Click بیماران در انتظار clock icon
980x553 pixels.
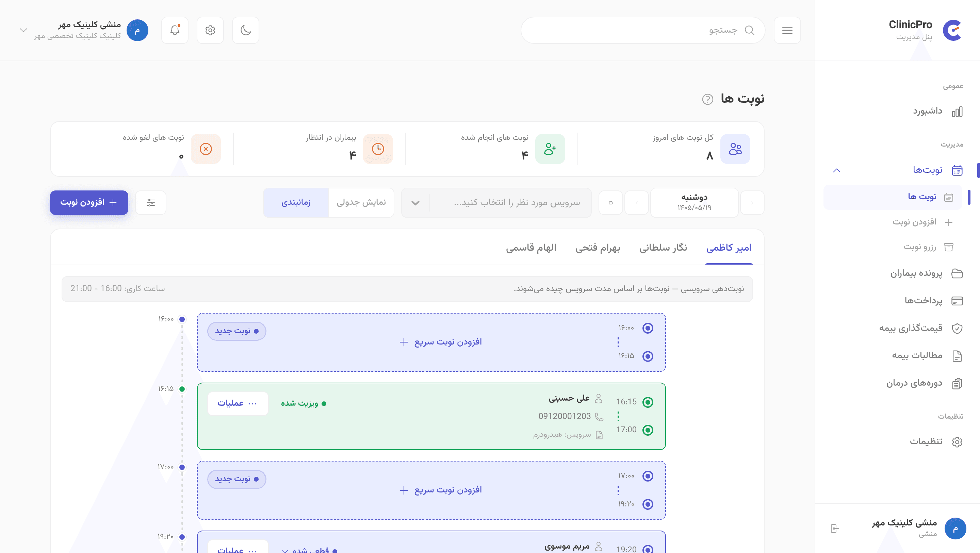coord(378,149)
